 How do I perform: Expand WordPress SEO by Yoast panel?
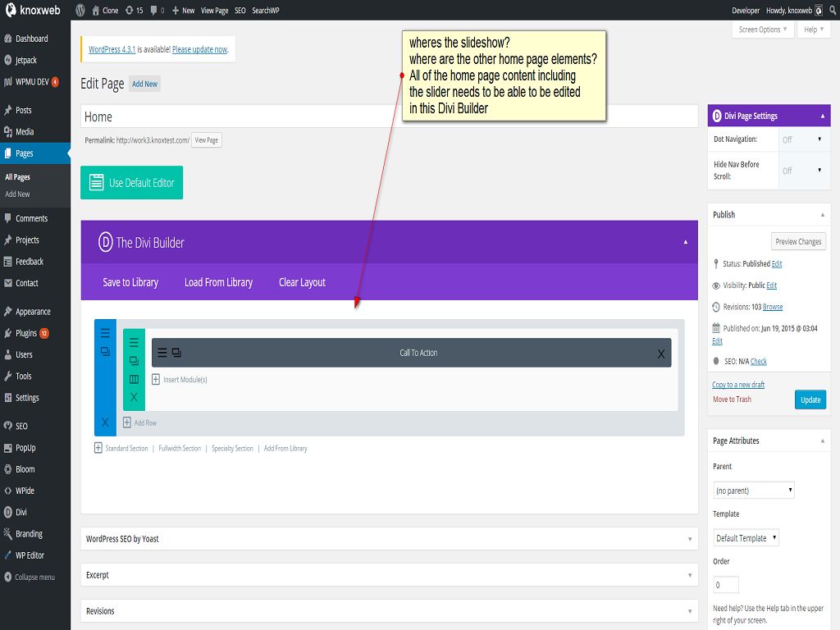[x=689, y=539]
